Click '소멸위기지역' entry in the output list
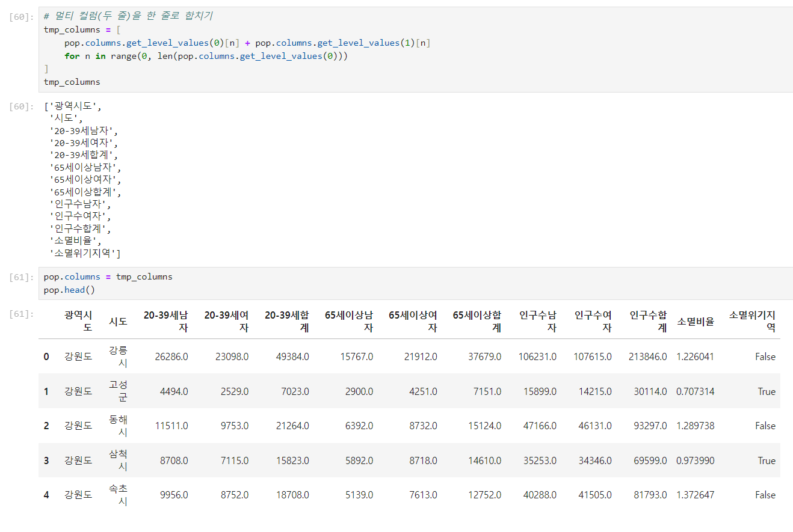Viewport: 793px width, 532px height. coord(85,254)
